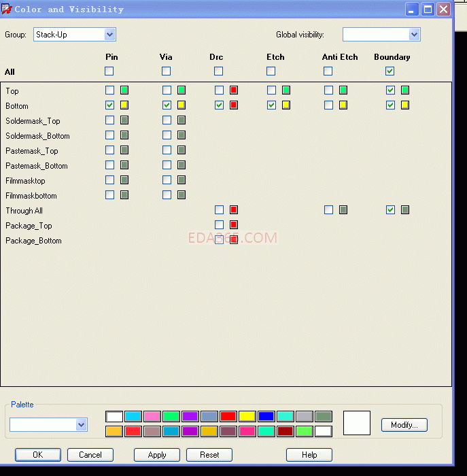Open Help for the dialog
467x476 pixels.
[309, 455]
